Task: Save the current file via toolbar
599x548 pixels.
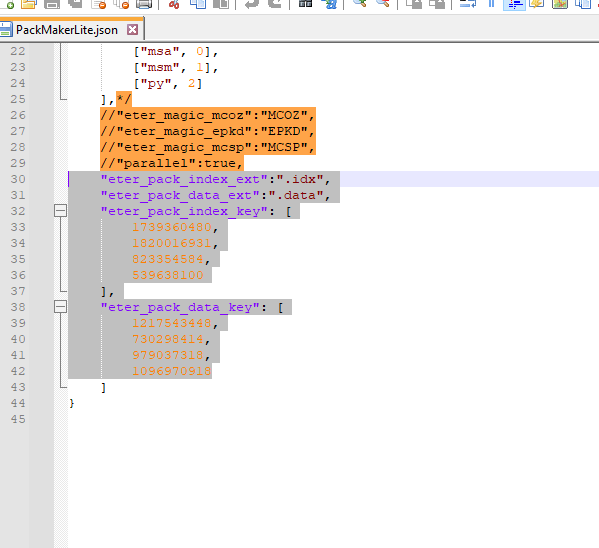Action: (52, 4)
